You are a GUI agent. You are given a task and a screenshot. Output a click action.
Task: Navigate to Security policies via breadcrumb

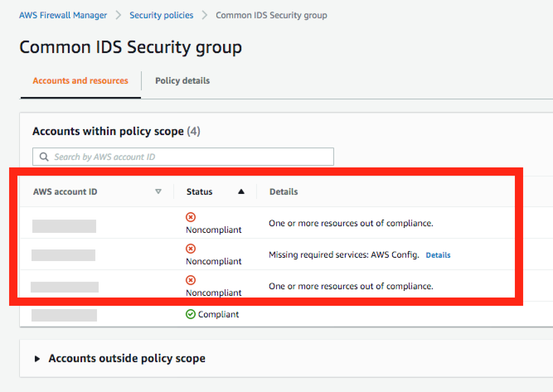point(161,15)
